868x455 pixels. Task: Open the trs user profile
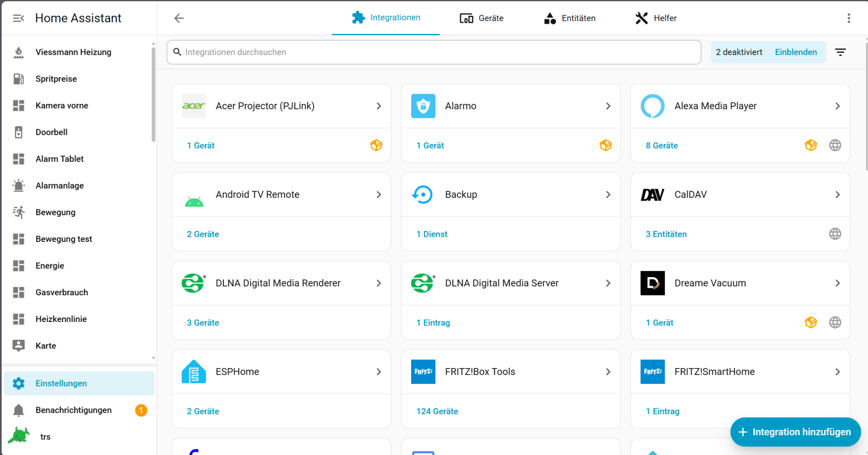(x=79, y=436)
